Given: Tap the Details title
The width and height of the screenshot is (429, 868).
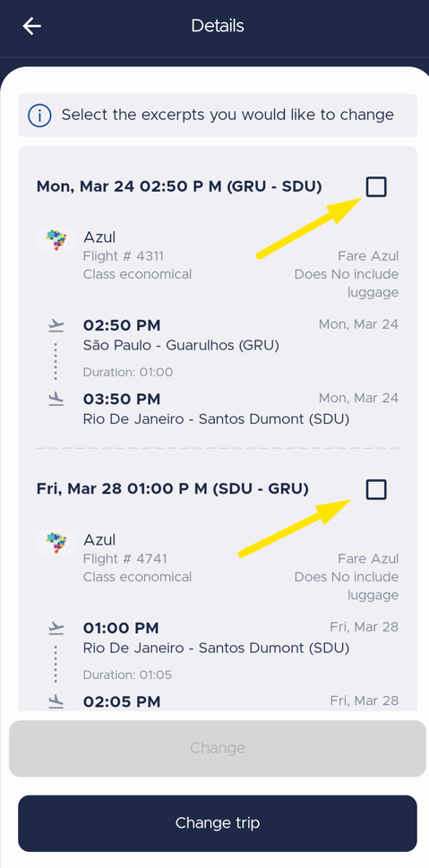Looking at the screenshot, I should click(218, 26).
